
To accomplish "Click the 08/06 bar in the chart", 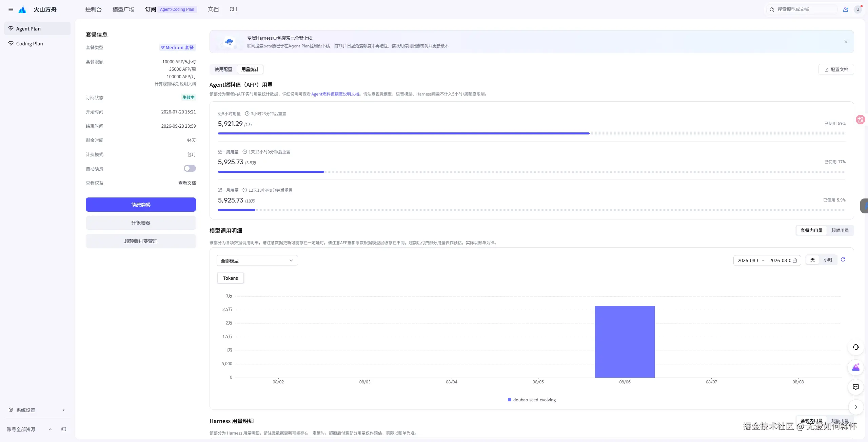I will coord(625,342).
